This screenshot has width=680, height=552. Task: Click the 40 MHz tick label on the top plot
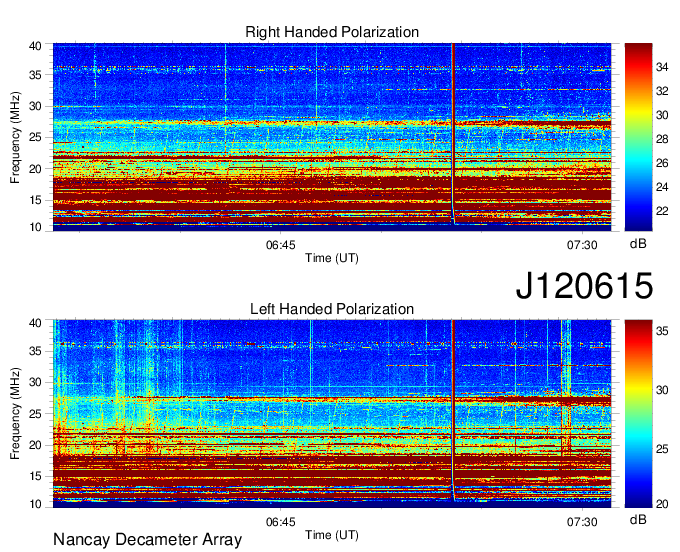click(x=35, y=46)
